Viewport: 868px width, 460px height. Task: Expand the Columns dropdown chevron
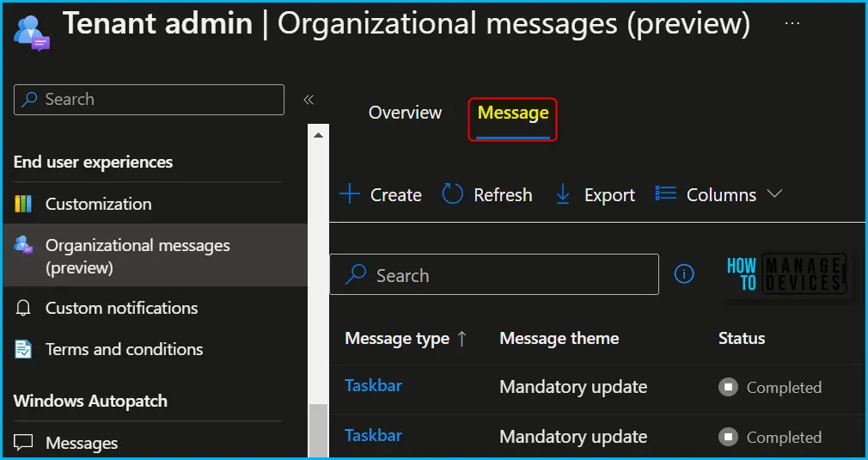(774, 193)
